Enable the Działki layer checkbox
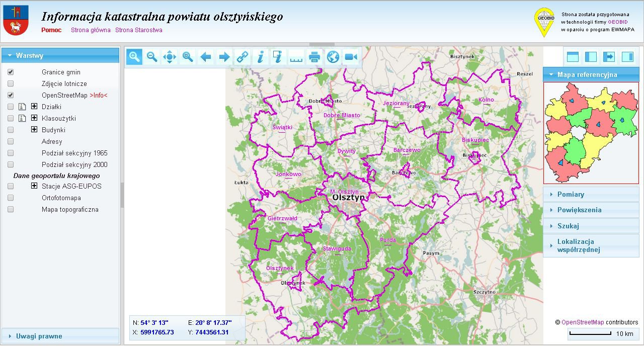This screenshot has height=346, width=644. pyautogui.click(x=11, y=107)
